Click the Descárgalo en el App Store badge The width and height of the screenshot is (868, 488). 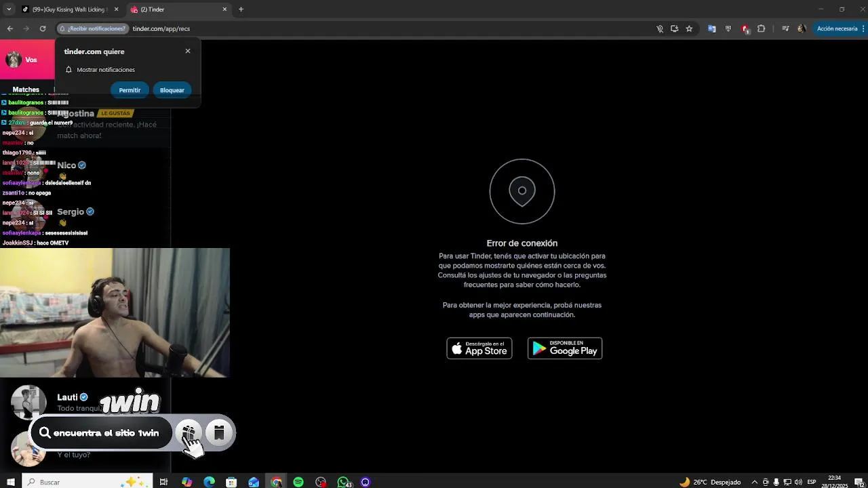479,348
